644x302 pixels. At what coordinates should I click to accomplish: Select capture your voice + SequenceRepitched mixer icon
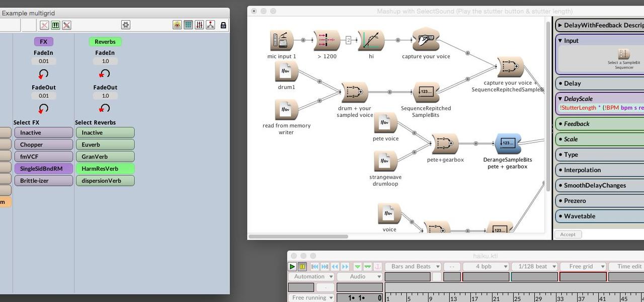(x=510, y=67)
